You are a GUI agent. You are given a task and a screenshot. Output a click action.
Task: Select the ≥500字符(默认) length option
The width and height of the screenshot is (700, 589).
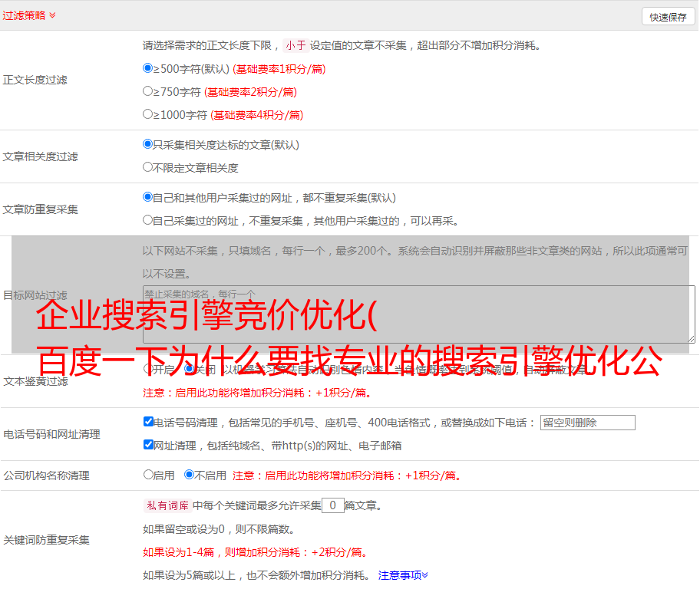click(x=147, y=67)
